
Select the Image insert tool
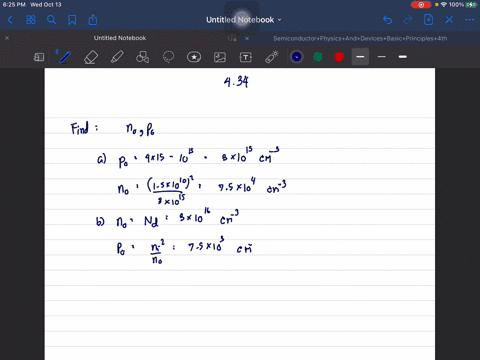click(x=220, y=57)
